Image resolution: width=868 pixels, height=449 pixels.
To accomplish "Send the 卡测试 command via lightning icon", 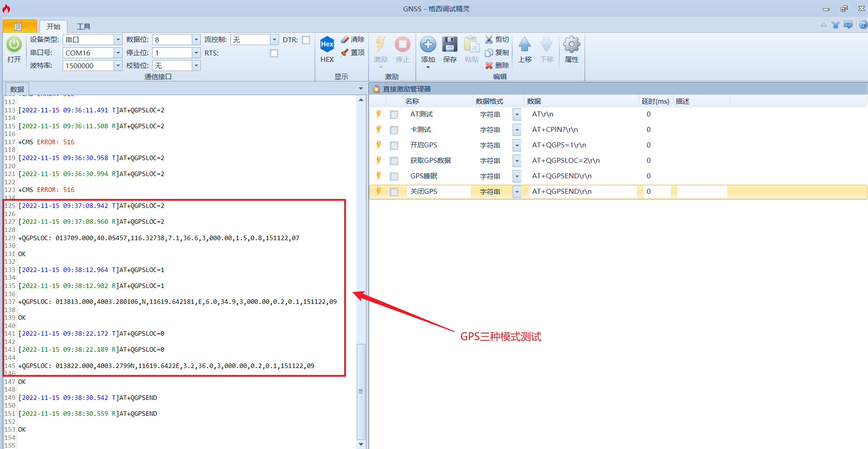I will [379, 130].
